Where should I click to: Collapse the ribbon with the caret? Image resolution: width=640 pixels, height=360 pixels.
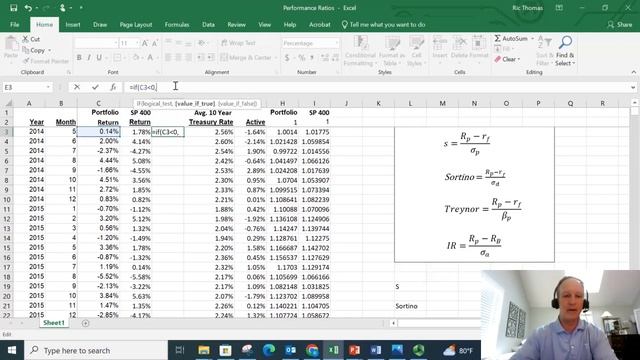633,72
